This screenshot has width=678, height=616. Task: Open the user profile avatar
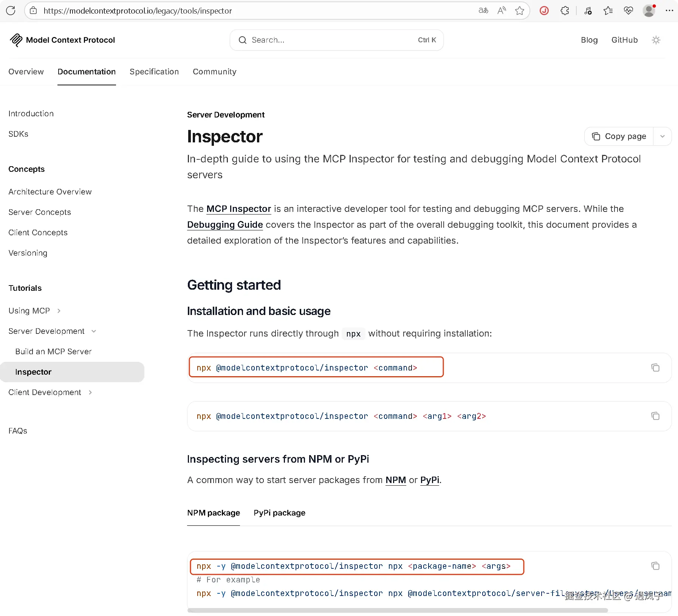649,11
